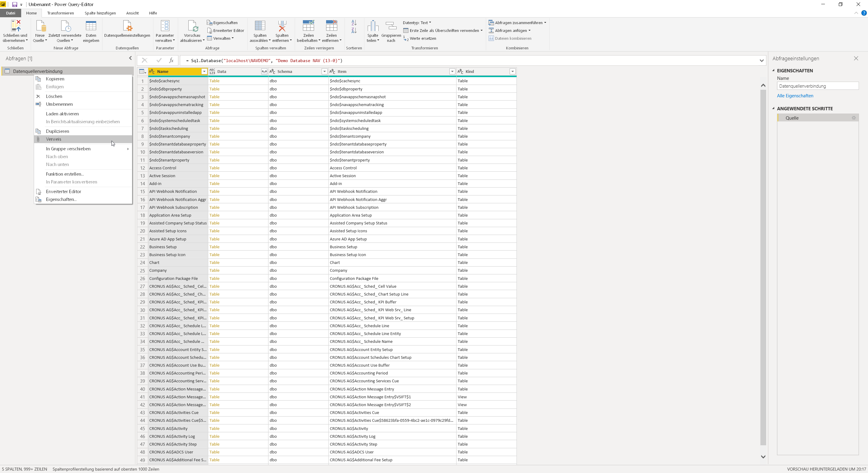
Task: Click Werte ersetzen in the ribbon
Action: (x=420, y=38)
